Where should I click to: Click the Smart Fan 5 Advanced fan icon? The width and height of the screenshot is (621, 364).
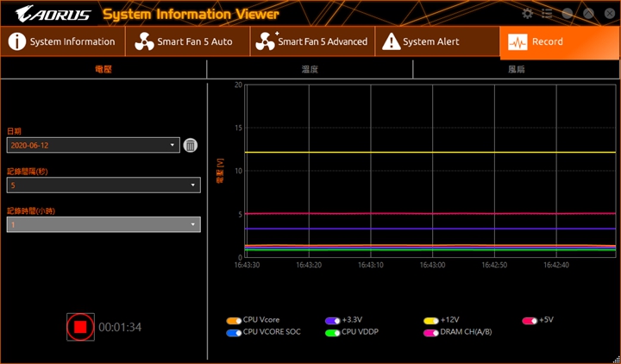coord(266,41)
